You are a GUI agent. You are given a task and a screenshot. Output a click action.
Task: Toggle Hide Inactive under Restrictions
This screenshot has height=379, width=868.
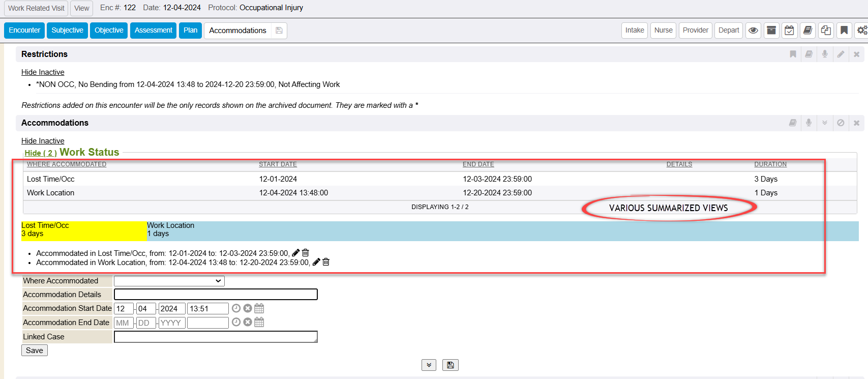tap(43, 72)
